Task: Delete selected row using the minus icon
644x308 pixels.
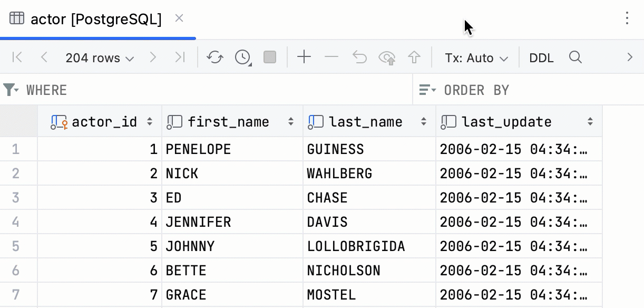Action: (x=332, y=57)
